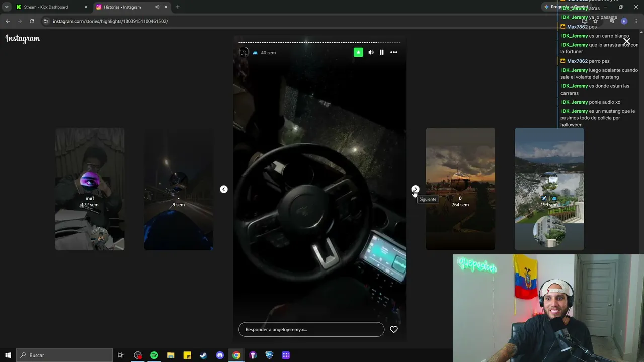Image resolution: width=644 pixels, height=362 pixels.
Task: Open the 9 sem story thumbnail
Action: pyautogui.click(x=179, y=189)
